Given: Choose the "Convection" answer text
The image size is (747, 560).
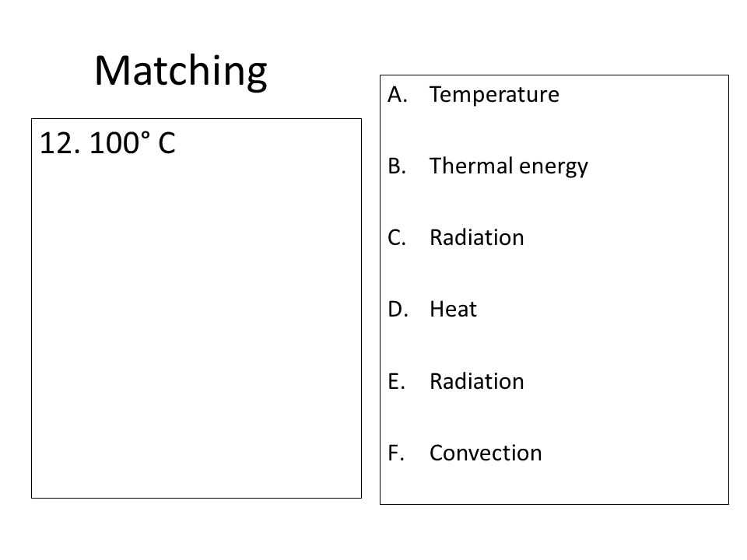Looking at the screenshot, I should click(x=486, y=453).
